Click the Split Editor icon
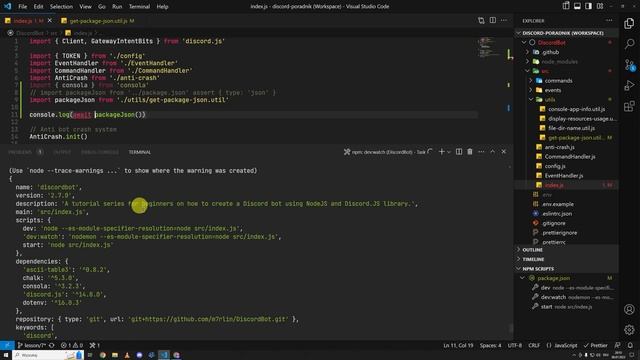640x360 pixels. point(493,20)
